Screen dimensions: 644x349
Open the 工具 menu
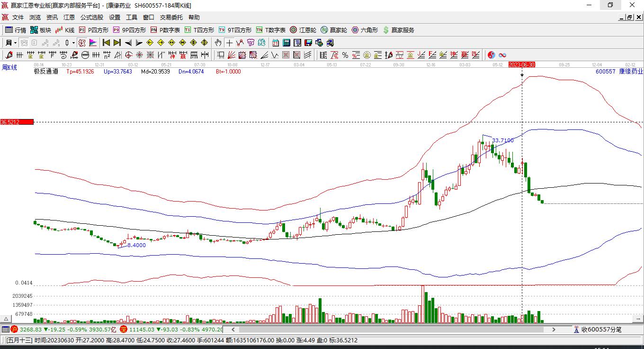tap(132, 18)
